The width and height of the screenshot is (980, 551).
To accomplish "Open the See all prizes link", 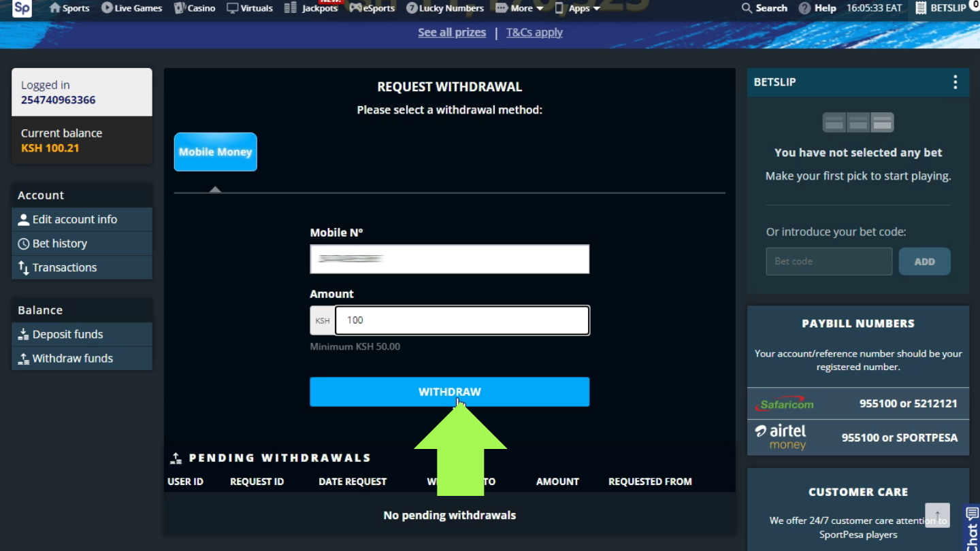I will pyautogui.click(x=452, y=32).
